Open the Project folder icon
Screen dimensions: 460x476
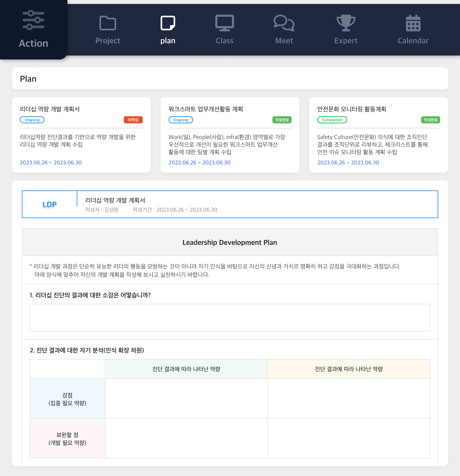tap(108, 23)
